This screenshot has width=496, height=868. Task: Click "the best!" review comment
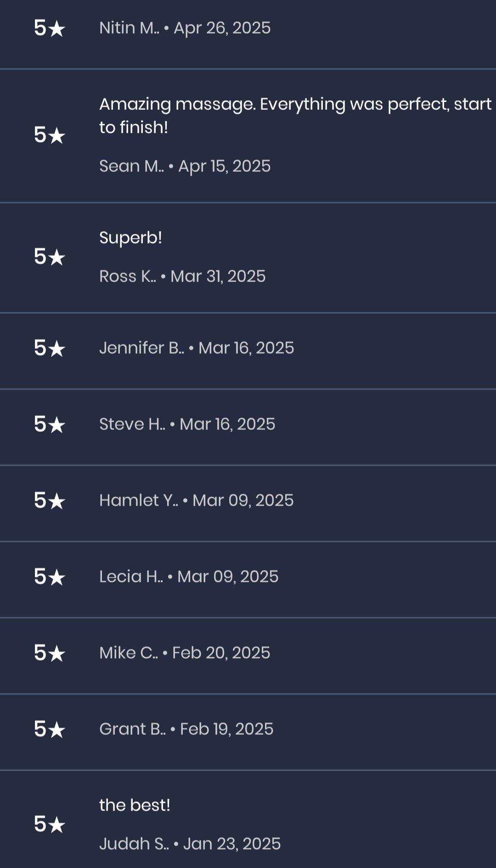135,805
